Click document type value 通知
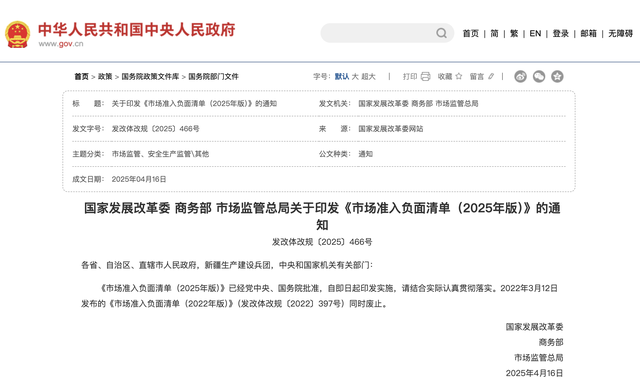 (365, 154)
